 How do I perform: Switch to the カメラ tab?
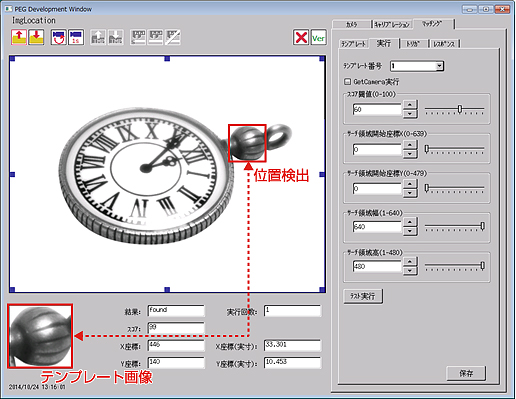click(x=351, y=24)
